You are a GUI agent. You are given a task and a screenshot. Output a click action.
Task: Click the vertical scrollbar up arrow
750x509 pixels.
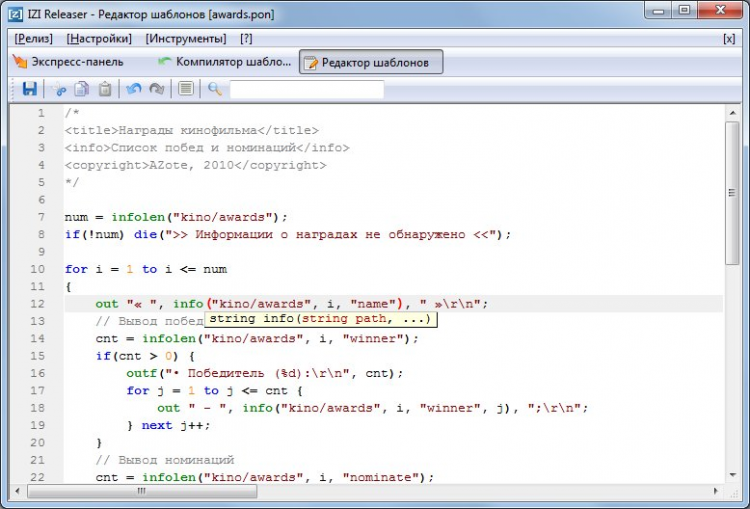(x=732, y=113)
